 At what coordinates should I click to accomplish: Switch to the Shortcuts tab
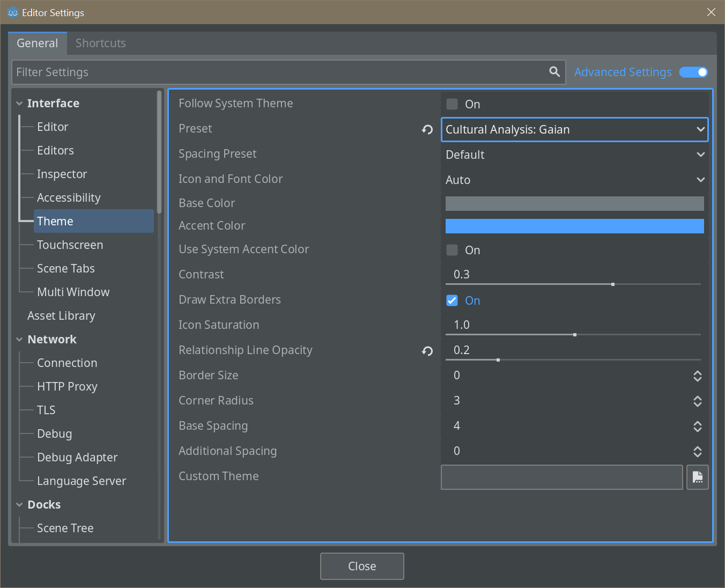coord(101,43)
